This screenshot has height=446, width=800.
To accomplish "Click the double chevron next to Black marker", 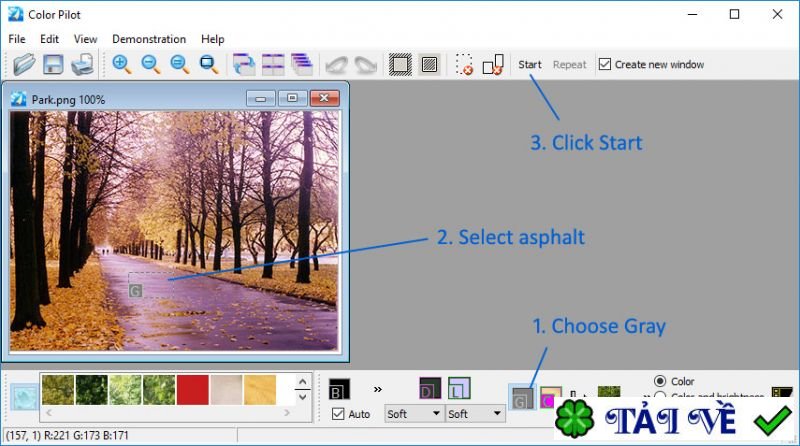I will (x=378, y=389).
